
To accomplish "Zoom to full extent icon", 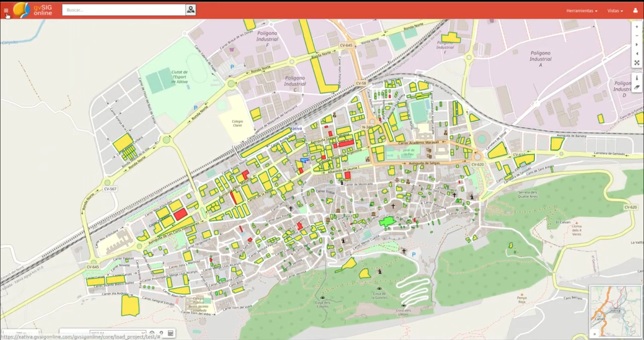I will [x=637, y=63].
